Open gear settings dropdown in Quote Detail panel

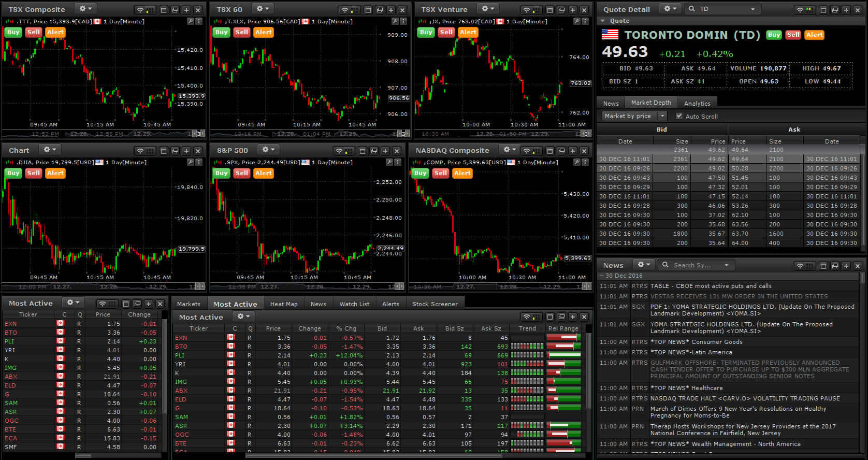[670, 9]
